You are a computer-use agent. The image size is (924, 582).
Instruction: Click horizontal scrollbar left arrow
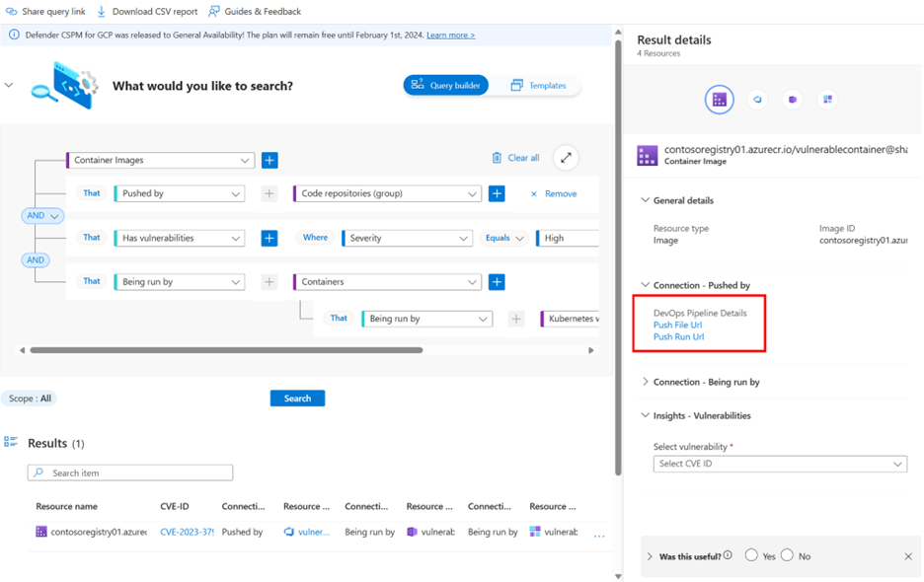pyautogui.click(x=23, y=350)
